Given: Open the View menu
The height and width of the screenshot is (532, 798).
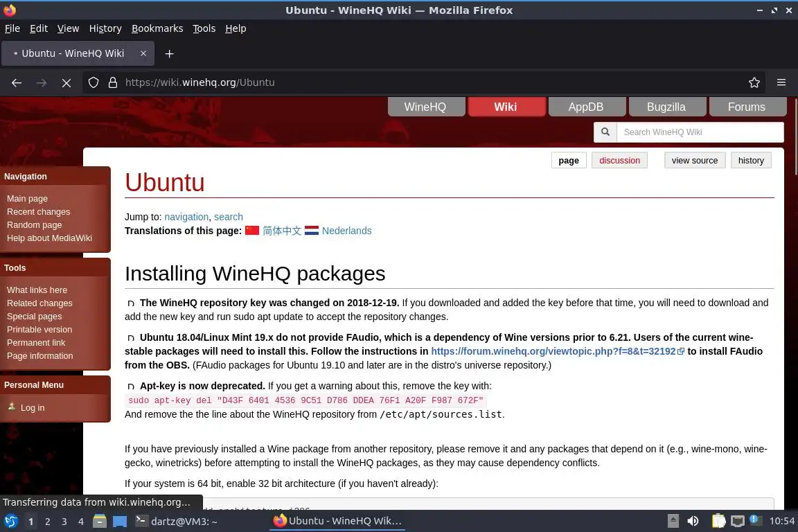Looking at the screenshot, I should pyautogui.click(x=68, y=28).
